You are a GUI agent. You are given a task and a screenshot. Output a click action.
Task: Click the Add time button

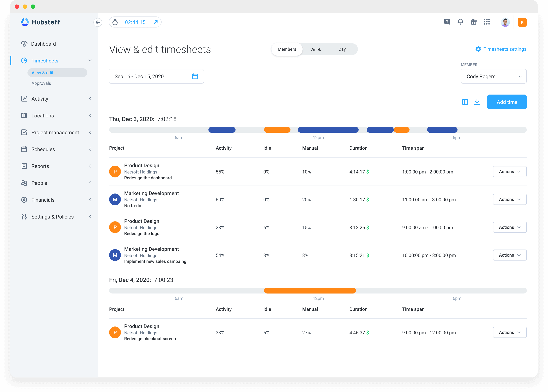(x=507, y=102)
